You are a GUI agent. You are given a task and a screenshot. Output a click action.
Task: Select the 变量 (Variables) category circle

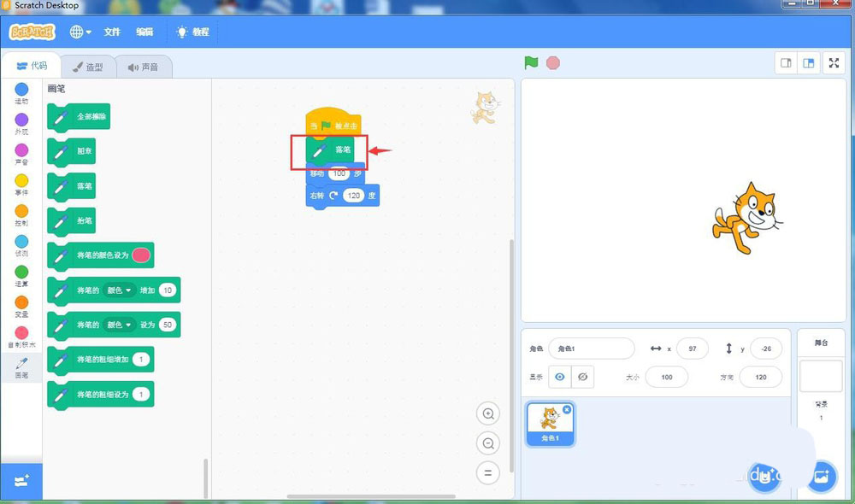pyautogui.click(x=21, y=302)
